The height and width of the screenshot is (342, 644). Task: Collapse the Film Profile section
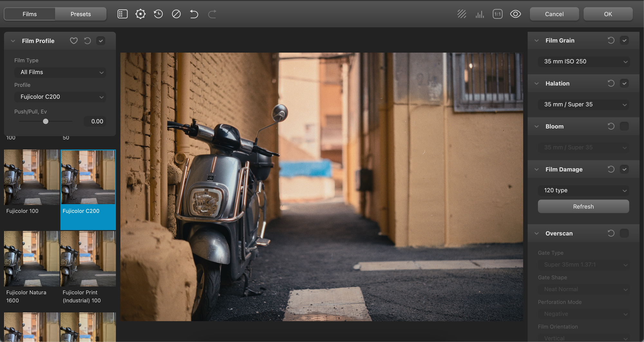[13, 41]
